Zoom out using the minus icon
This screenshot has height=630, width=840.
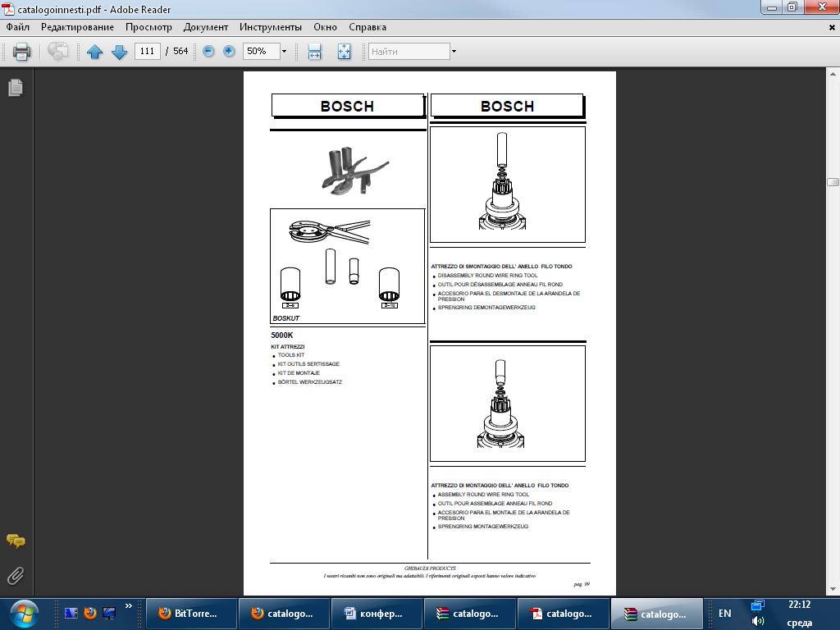click(209, 52)
